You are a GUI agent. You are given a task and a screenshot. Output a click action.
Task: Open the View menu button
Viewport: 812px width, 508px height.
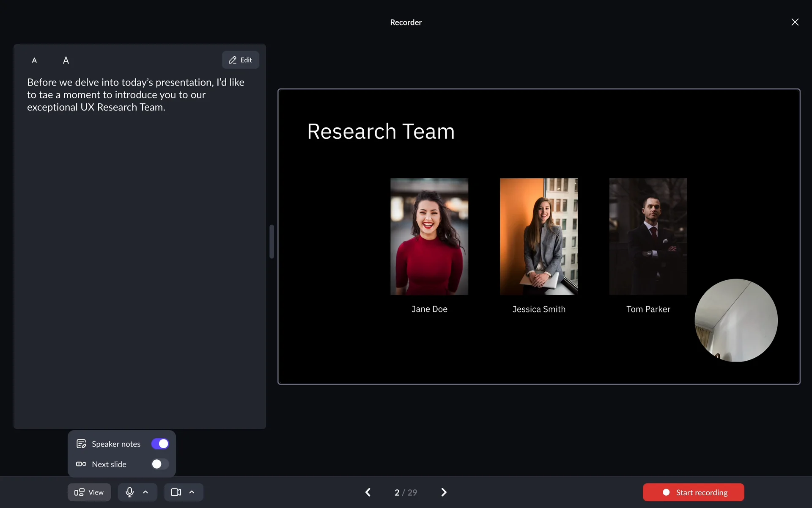click(x=89, y=492)
